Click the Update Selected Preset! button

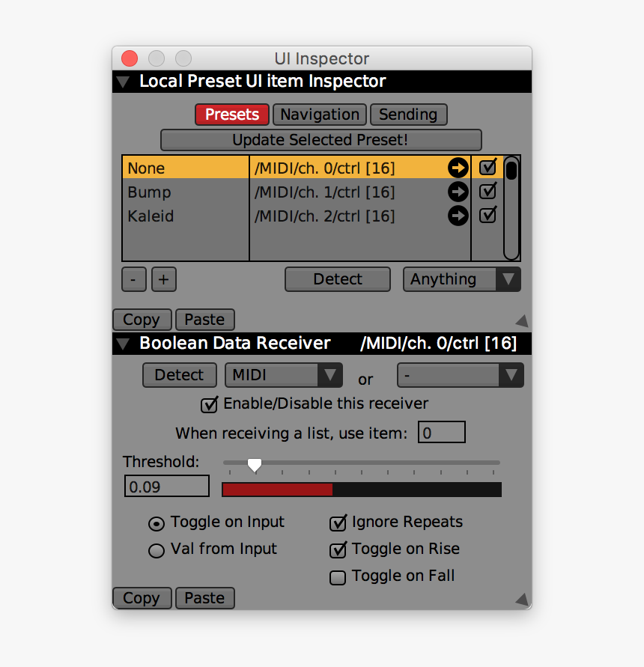coord(321,140)
